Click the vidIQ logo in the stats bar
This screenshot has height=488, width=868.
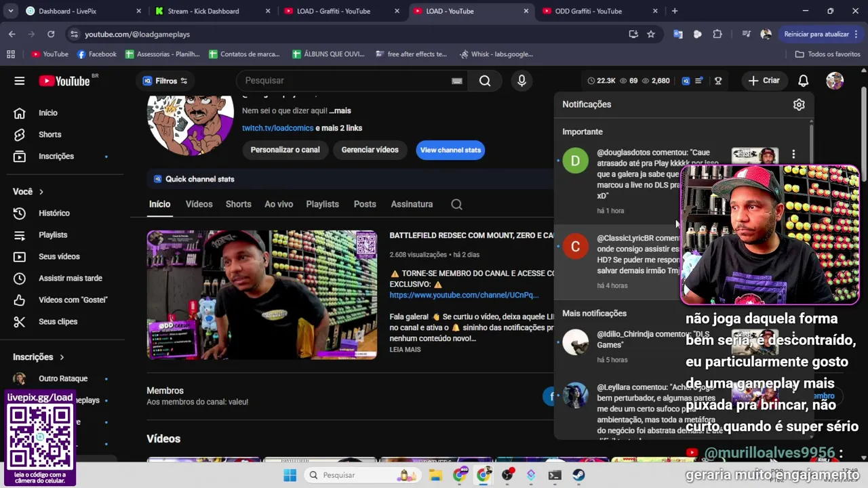tap(686, 81)
